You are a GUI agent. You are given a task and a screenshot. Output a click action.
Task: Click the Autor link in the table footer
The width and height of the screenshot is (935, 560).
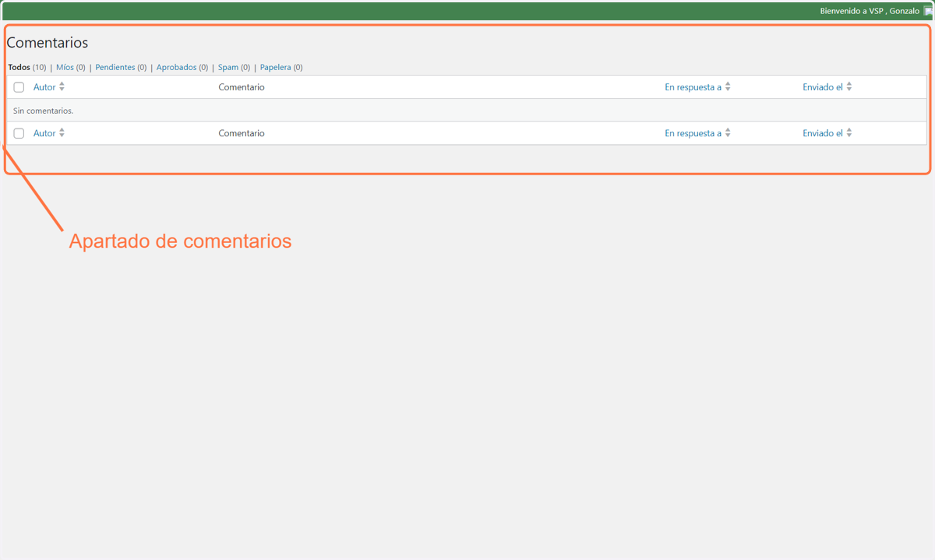44,133
